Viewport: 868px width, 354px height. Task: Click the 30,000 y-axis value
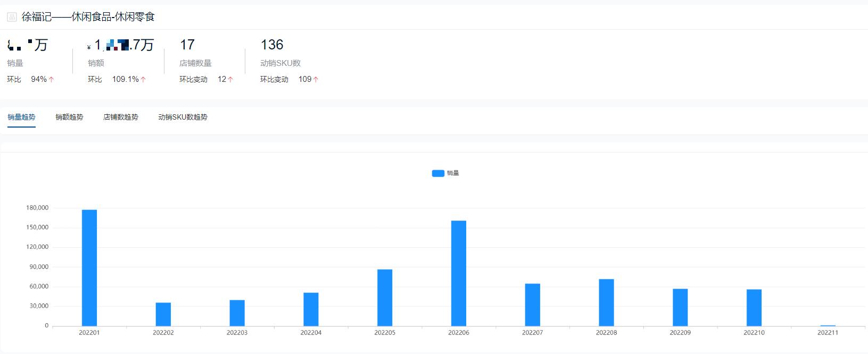(x=39, y=306)
